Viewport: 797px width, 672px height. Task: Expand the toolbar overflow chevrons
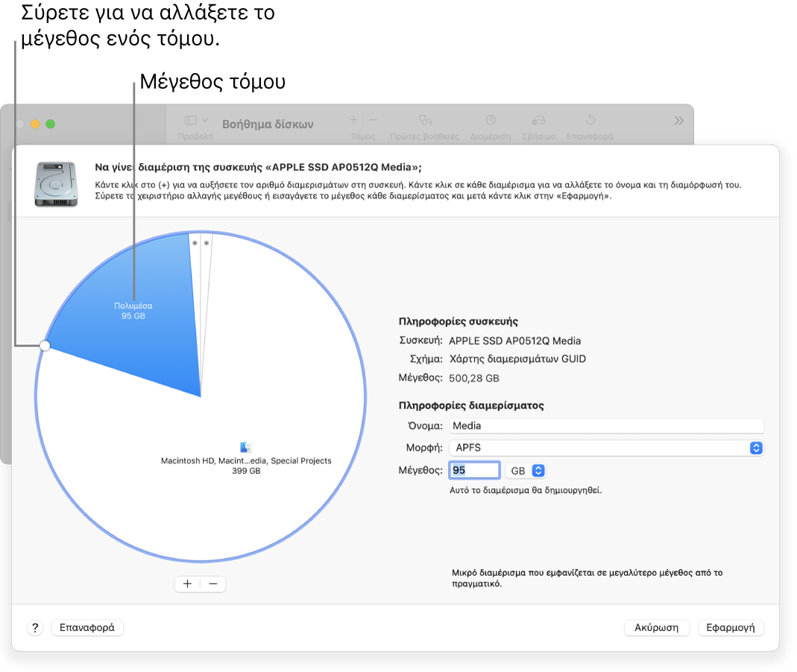pyautogui.click(x=678, y=121)
